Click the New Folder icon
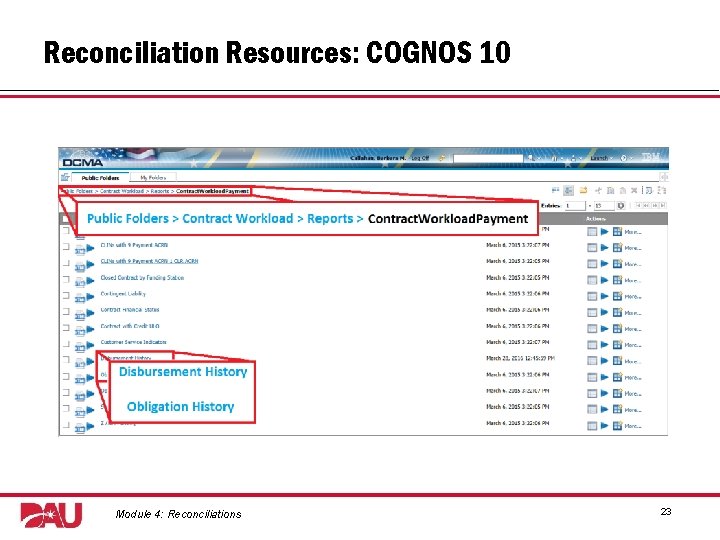 click(x=583, y=190)
